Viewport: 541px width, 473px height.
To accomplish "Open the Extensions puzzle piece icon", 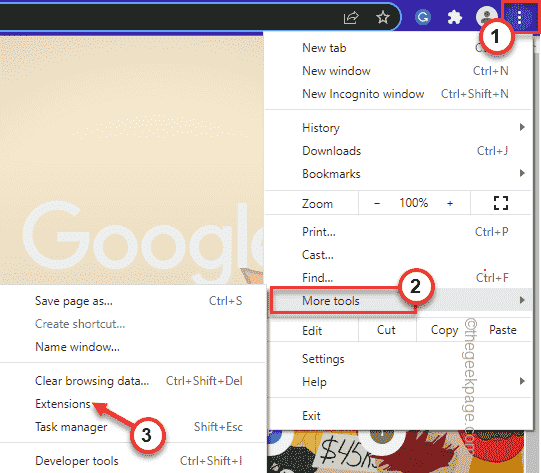I will 454,17.
